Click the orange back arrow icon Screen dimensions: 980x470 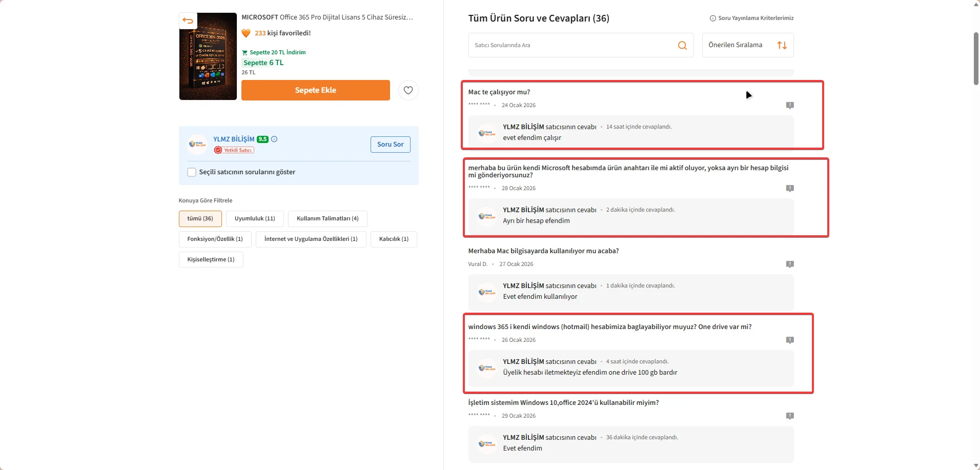[188, 21]
